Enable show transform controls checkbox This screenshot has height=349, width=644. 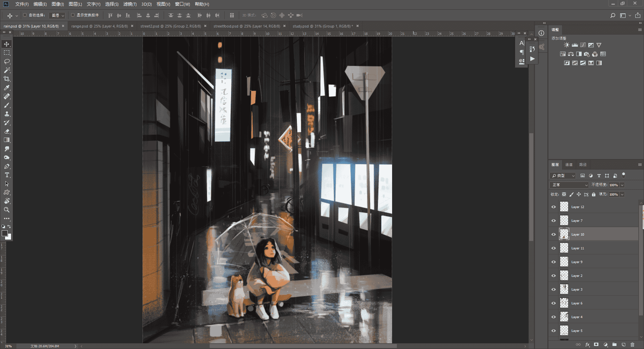[x=73, y=15]
